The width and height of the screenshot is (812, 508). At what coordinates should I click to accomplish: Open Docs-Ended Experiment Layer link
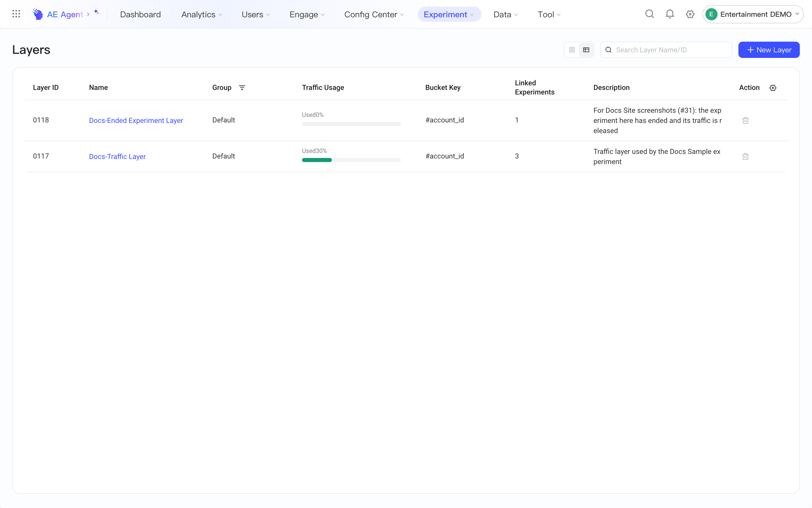click(x=136, y=120)
